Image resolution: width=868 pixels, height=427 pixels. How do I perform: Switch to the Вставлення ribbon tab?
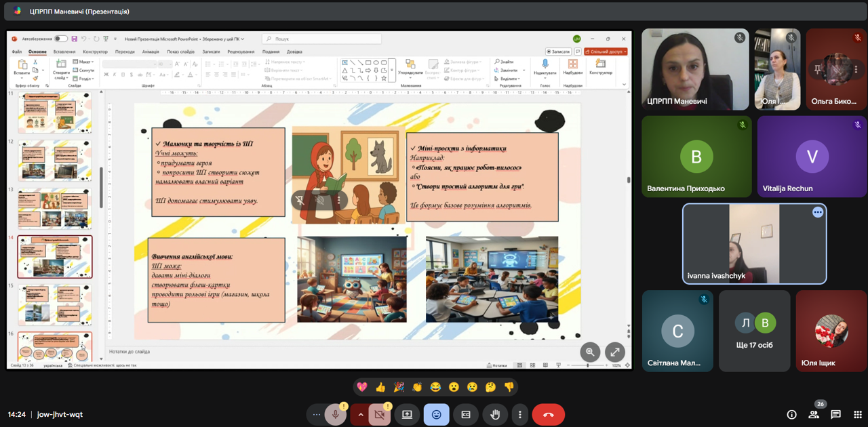(64, 52)
